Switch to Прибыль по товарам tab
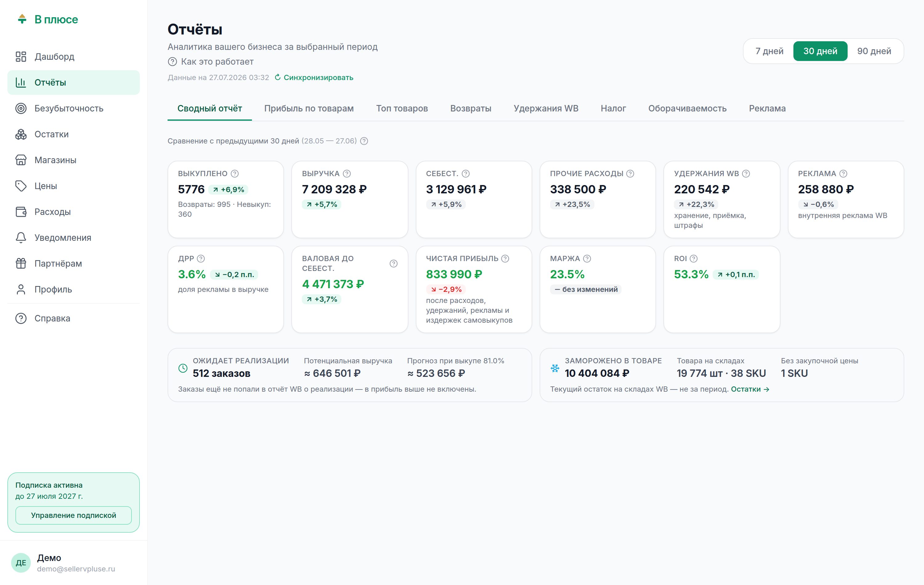 click(x=309, y=109)
